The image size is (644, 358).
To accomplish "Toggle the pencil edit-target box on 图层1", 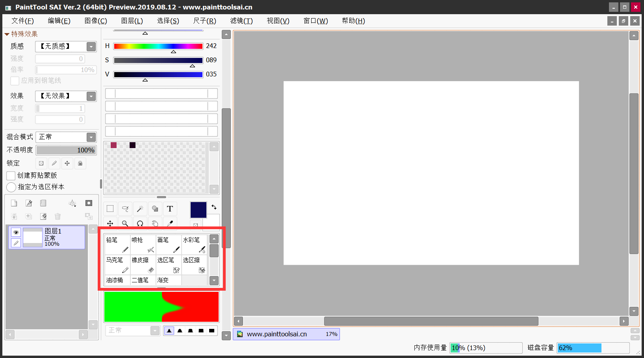I will 16,243.
